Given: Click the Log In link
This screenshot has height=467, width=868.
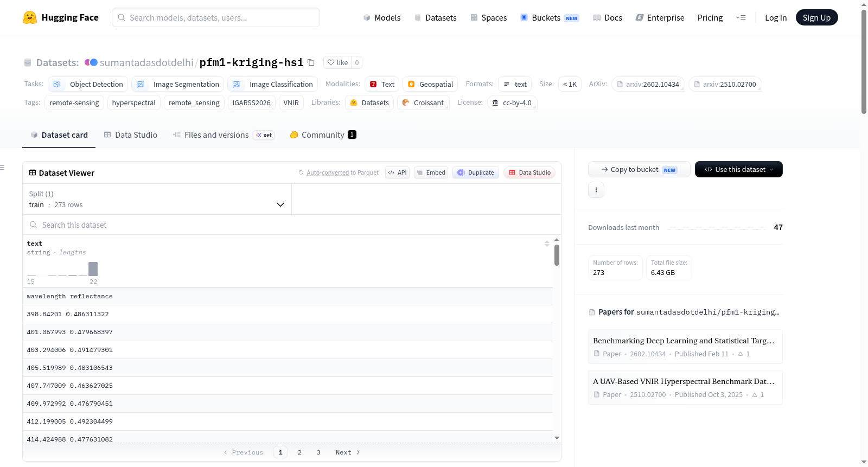Looking at the screenshot, I should click(776, 17).
